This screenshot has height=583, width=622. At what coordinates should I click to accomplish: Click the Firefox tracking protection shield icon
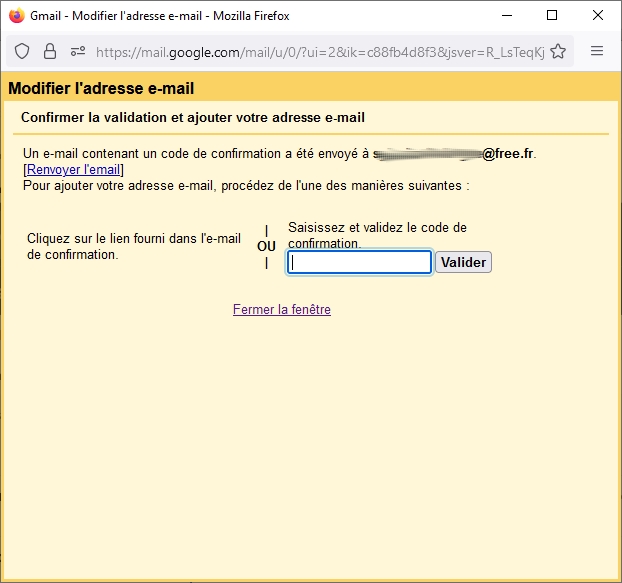click(22, 52)
